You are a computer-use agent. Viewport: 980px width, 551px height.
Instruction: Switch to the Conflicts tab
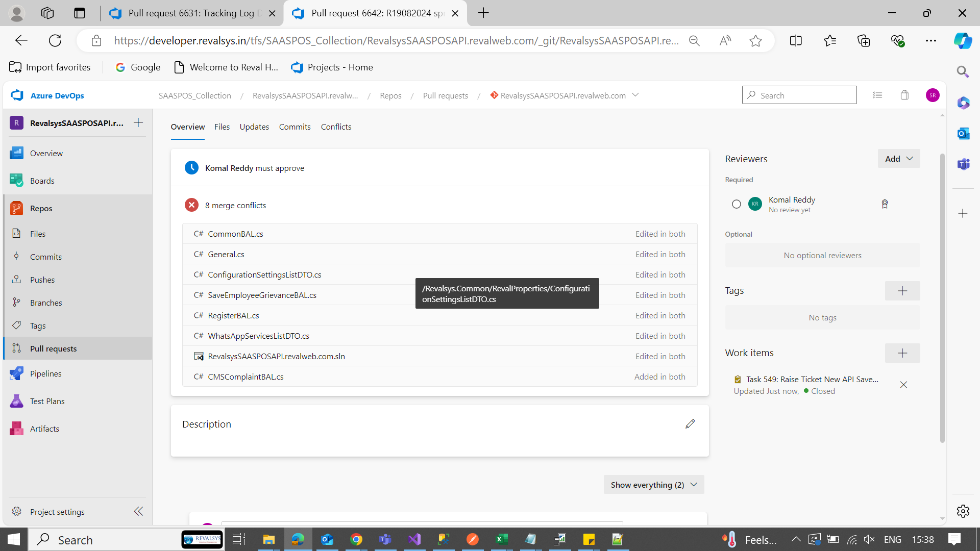coord(336,127)
